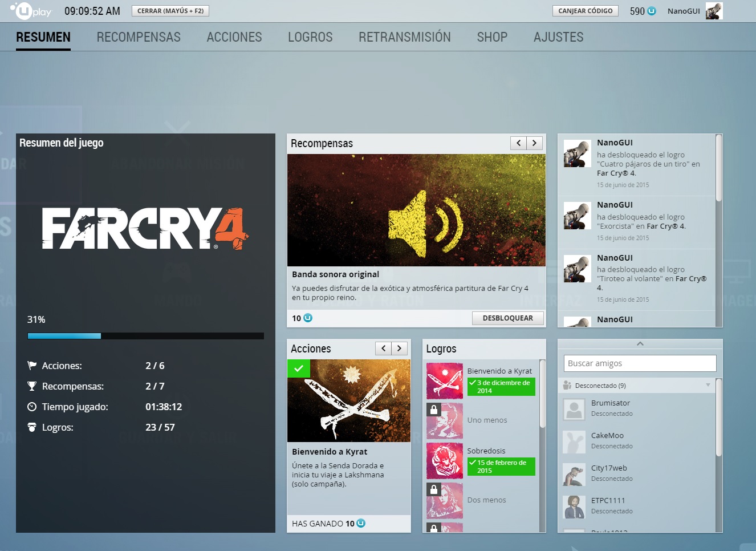
Task: Collapse the Desconectado (9) friends group
Action: [708, 385]
